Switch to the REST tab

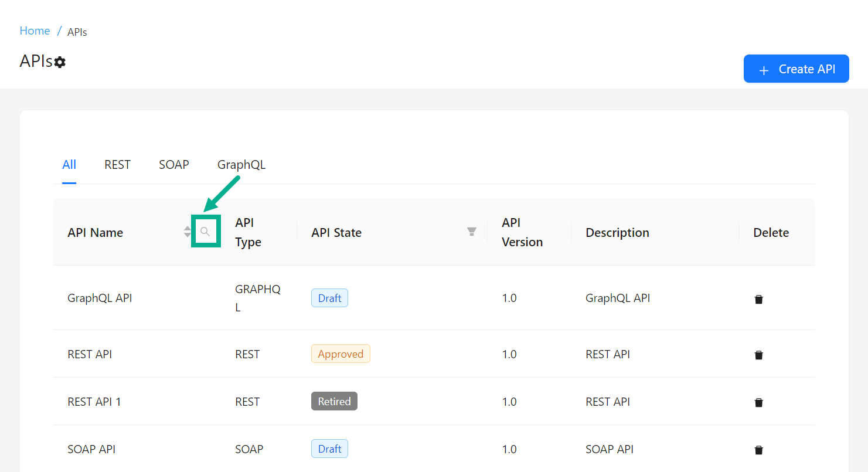click(x=117, y=165)
